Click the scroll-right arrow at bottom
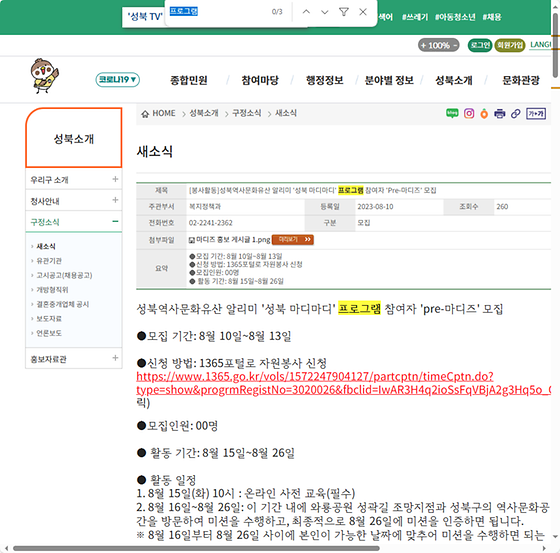560x553 pixels. click(544, 548)
